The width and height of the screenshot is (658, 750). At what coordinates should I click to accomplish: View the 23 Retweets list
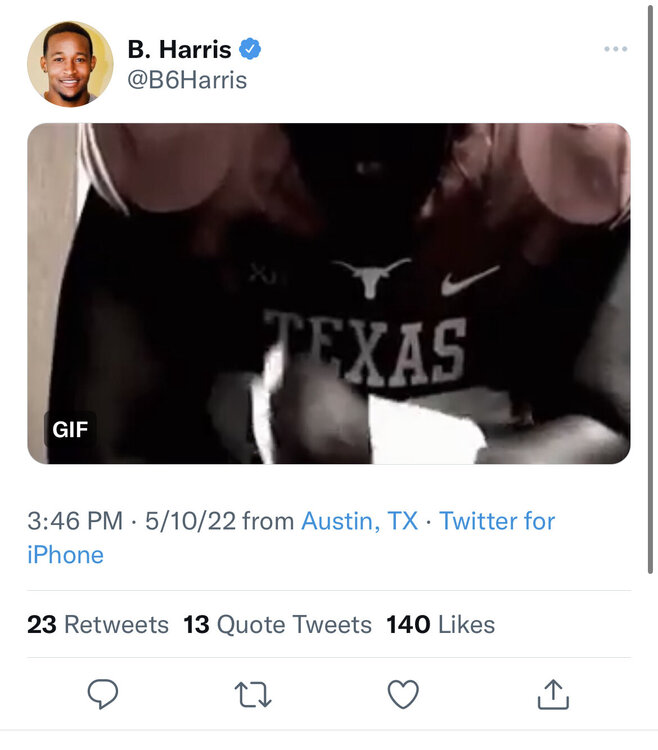tap(98, 625)
